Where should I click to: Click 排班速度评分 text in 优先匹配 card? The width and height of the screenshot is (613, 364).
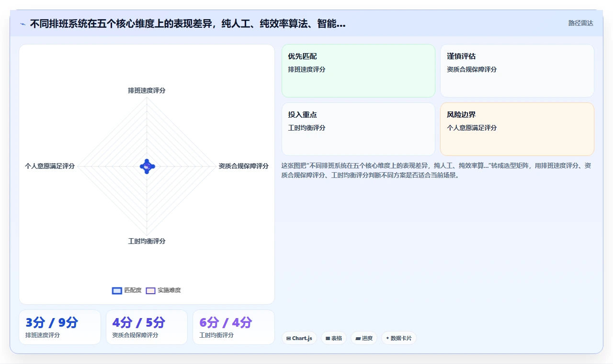pyautogui.click(x=306, y=69)
